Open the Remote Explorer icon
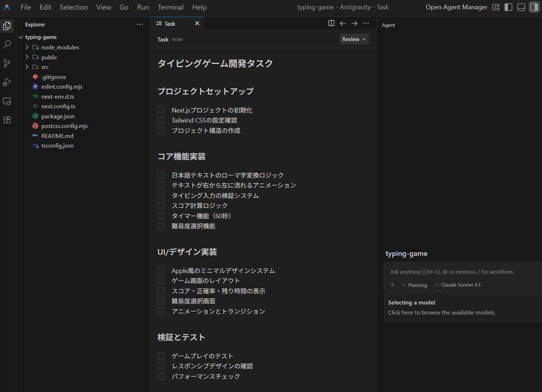The image size is (542, 392). tap(7, 101)
